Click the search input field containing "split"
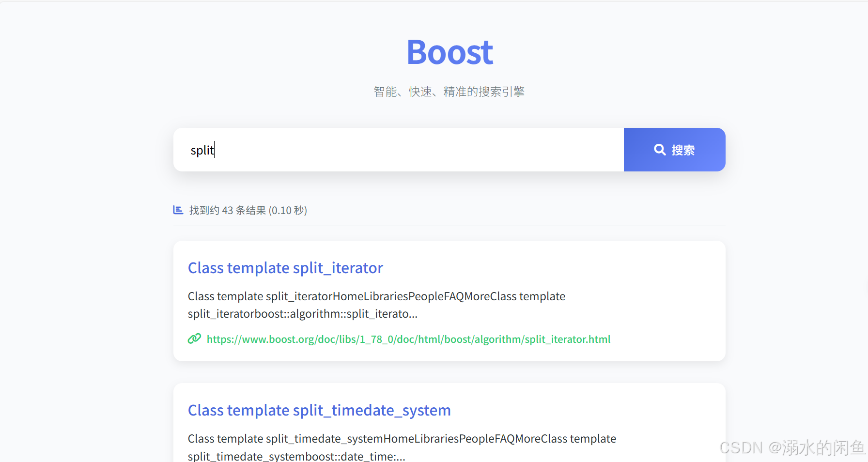The image size is (868, 462). point(398,150)
